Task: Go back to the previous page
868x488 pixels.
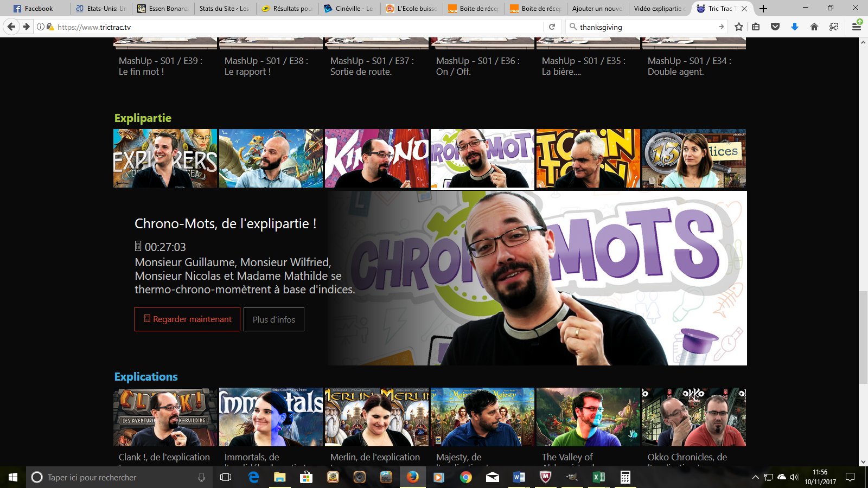Action: (x=11, y=27)
